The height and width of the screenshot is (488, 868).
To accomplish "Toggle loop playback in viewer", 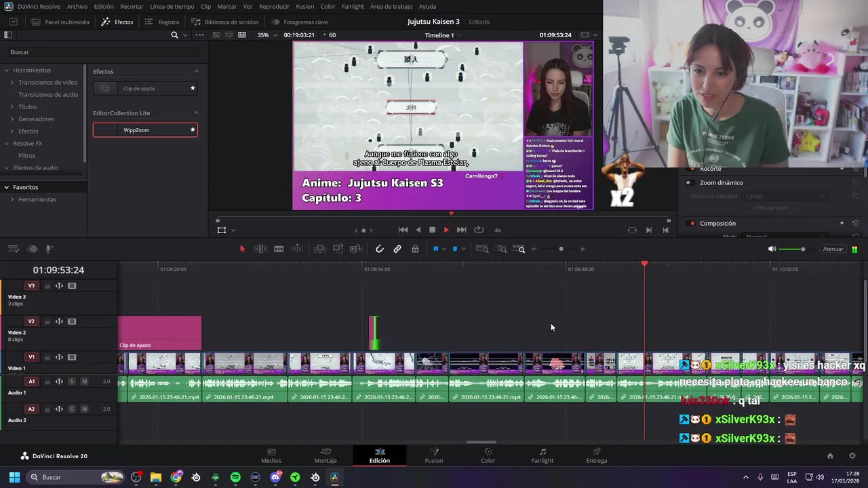I will [479, 230].
